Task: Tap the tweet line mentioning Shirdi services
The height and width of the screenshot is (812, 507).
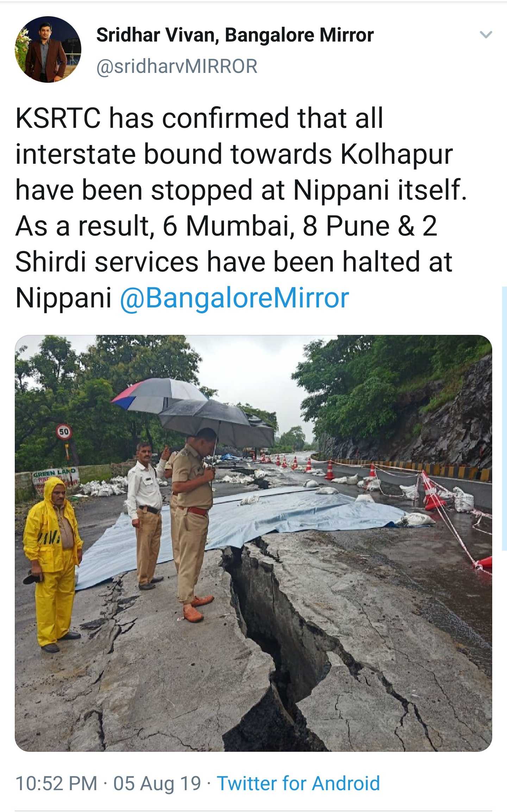Action: [x=234, y=262]
